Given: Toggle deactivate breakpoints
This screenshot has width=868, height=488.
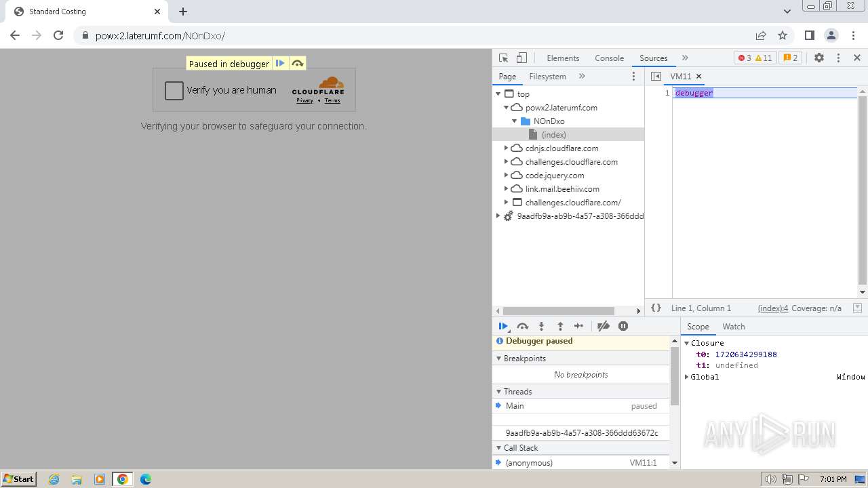Looking at the screenshot, I should pyautogui.click(x=604, y=326).
